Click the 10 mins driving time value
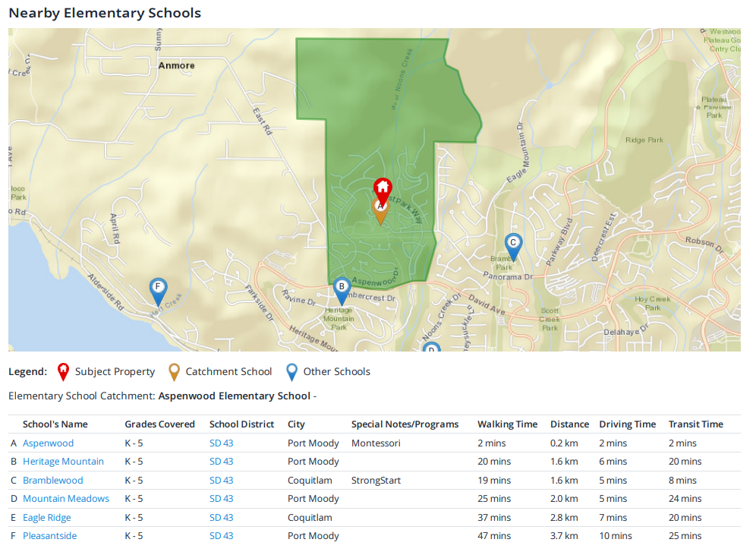756x555 pixels. tap(616, 536)
